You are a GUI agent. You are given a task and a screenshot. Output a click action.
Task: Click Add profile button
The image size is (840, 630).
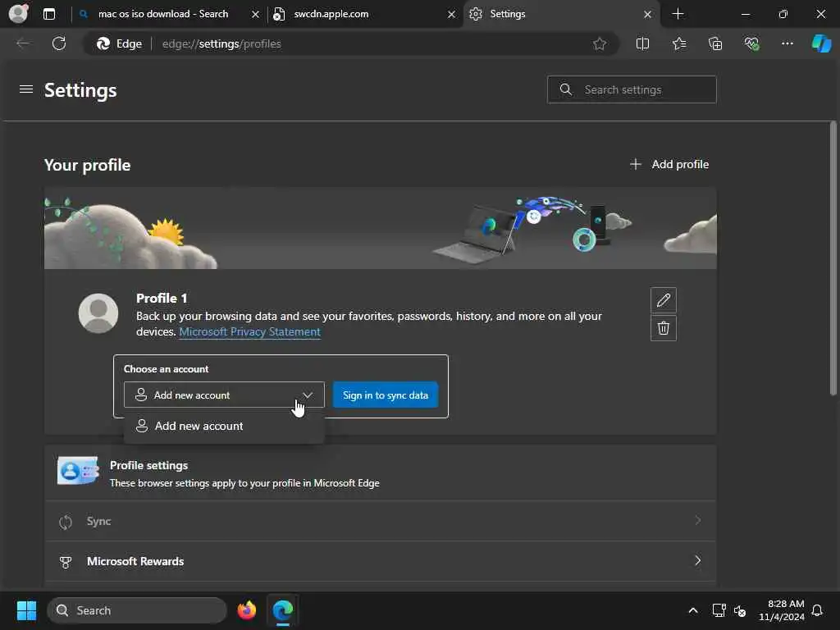coord(669,164)
